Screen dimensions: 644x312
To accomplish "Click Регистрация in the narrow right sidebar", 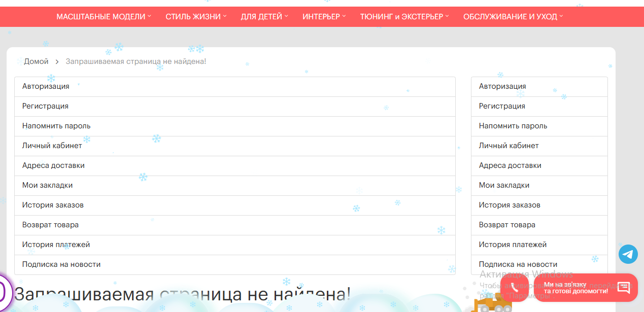I will (539, 107).
